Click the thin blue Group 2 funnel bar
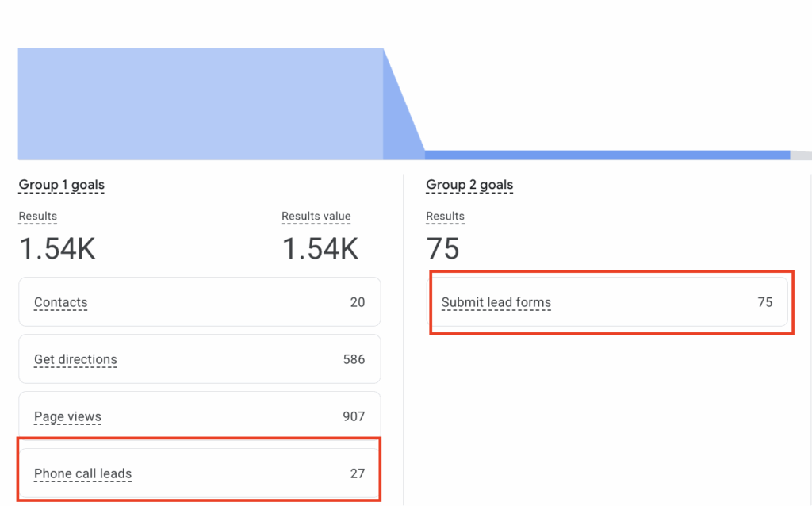 607,155
